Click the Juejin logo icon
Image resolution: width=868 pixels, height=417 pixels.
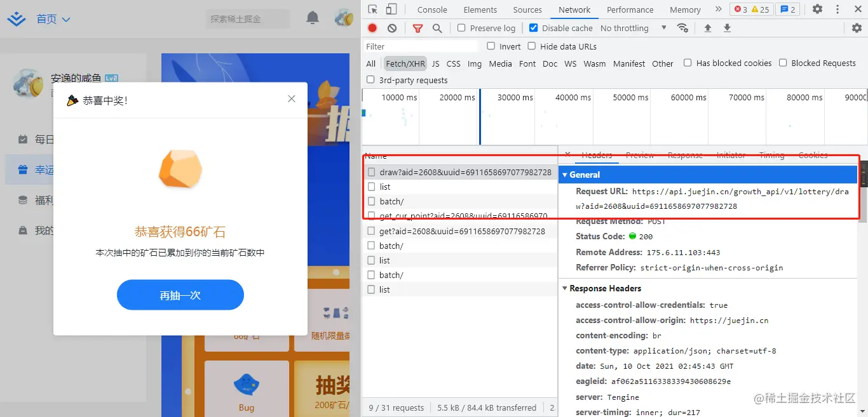pyautogui.click(x=15, y=18)
